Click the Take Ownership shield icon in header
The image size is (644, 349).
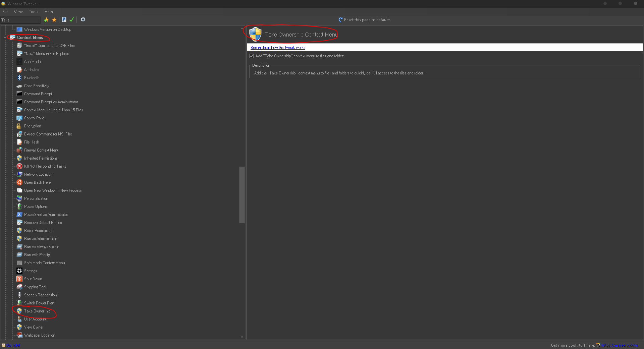256,34
